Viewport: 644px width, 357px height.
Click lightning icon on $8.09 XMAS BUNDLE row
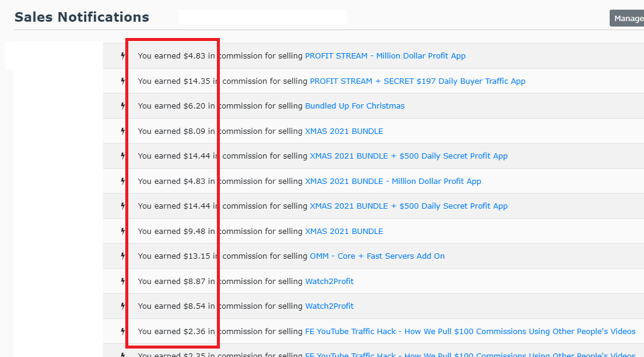point(123,131)
